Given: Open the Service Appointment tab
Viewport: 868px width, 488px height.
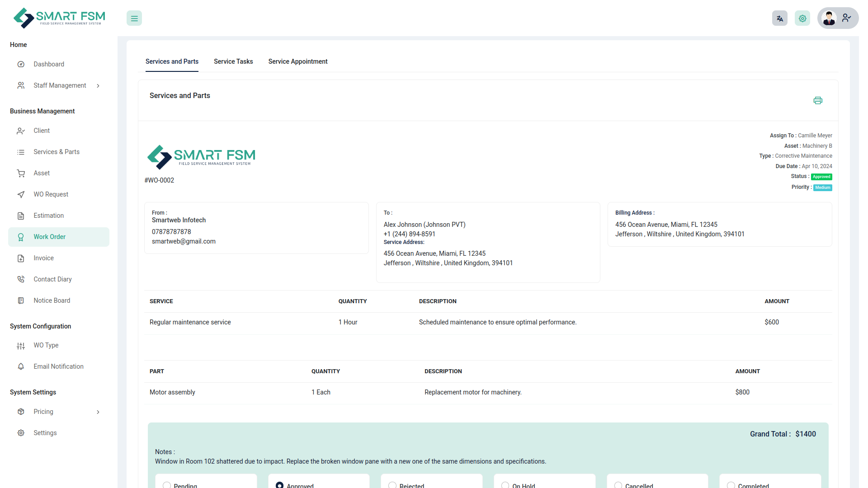Looking at the screenshot, I should 297,61.
